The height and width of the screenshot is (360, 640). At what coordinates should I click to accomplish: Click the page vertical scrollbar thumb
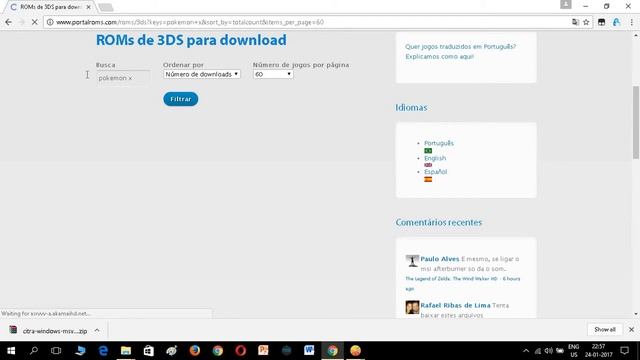[636, 122]
